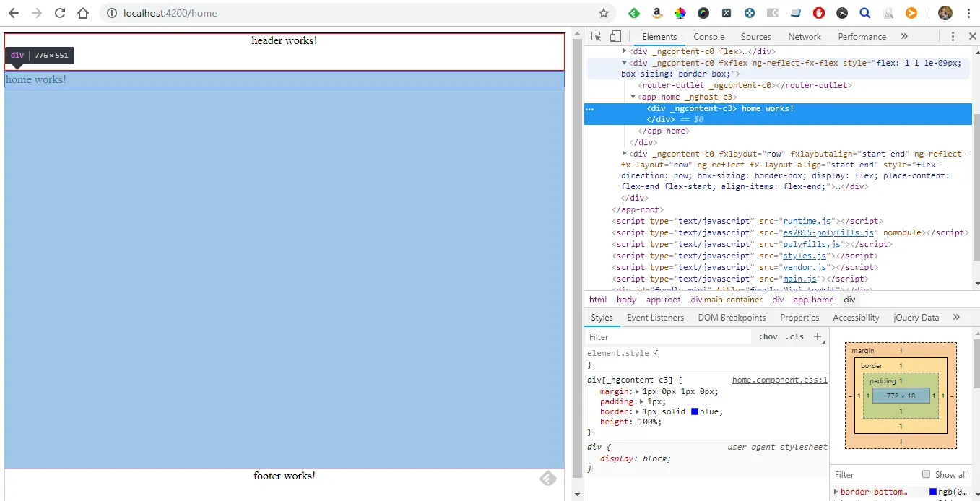Screen dimensions: 980x501
Task: Open the styles.js script link
Action: [805, 256]
